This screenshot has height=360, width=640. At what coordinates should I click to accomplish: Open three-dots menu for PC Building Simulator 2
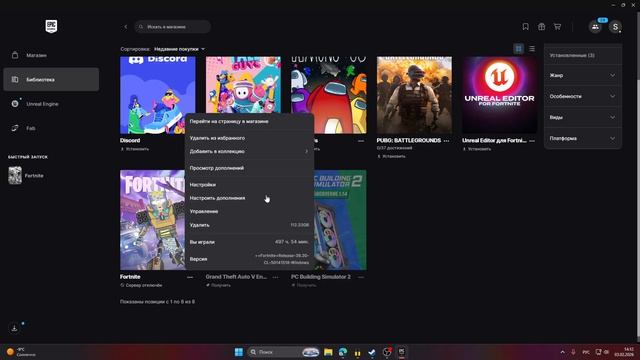[361, 277]
